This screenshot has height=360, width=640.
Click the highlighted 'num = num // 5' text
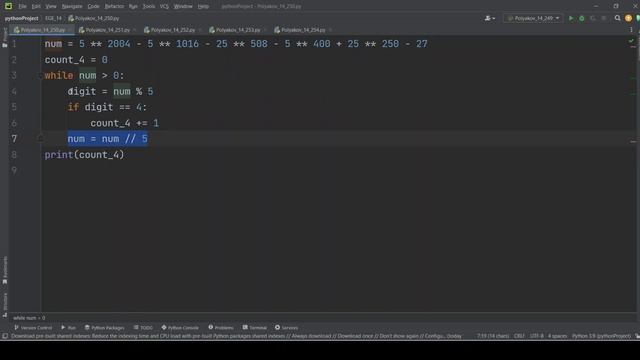(x=107, y=139)
